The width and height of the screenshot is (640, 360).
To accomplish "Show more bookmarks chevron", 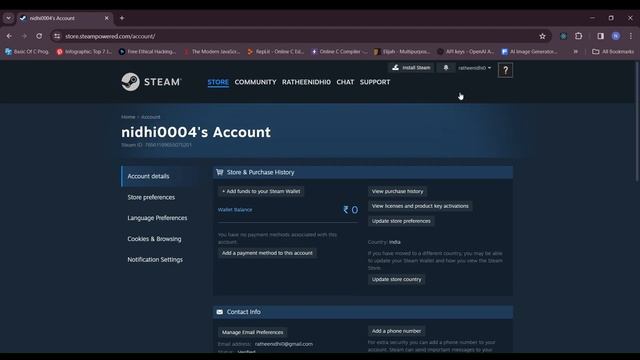I will 576,51.
